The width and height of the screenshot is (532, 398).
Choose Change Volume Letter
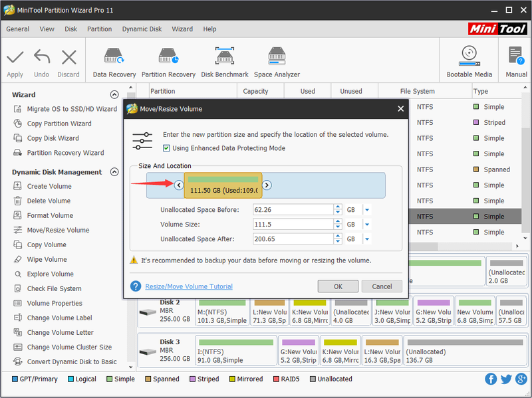coord(53,332)
